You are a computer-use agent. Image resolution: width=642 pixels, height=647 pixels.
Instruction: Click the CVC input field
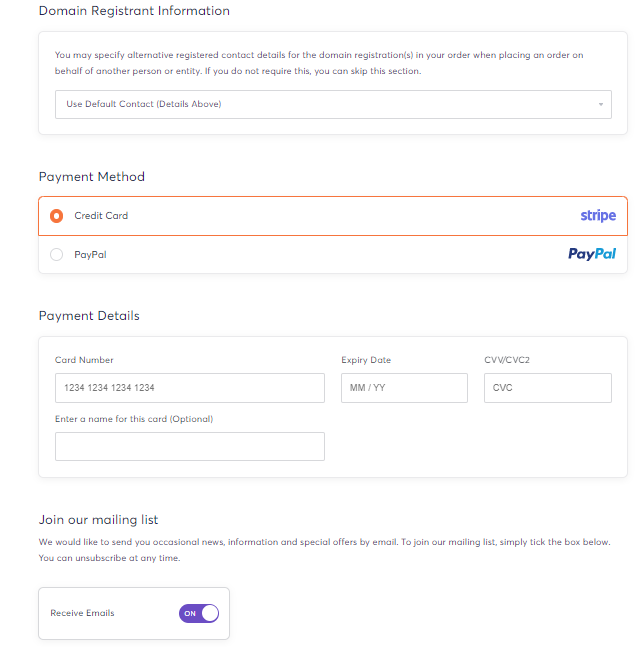548,388
